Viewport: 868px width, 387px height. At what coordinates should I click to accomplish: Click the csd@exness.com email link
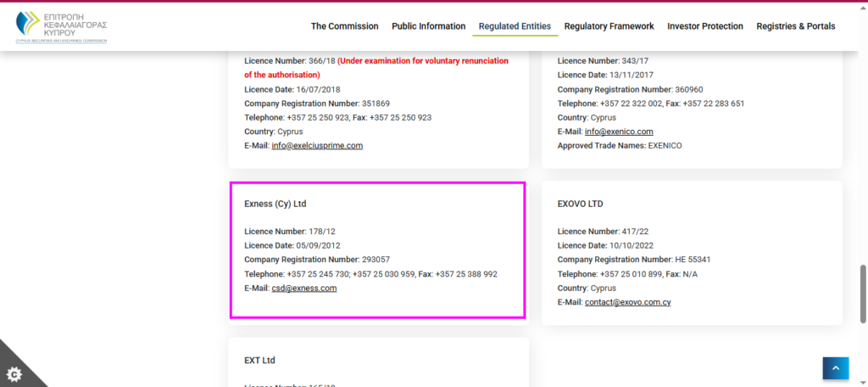[x=304, y=289]
